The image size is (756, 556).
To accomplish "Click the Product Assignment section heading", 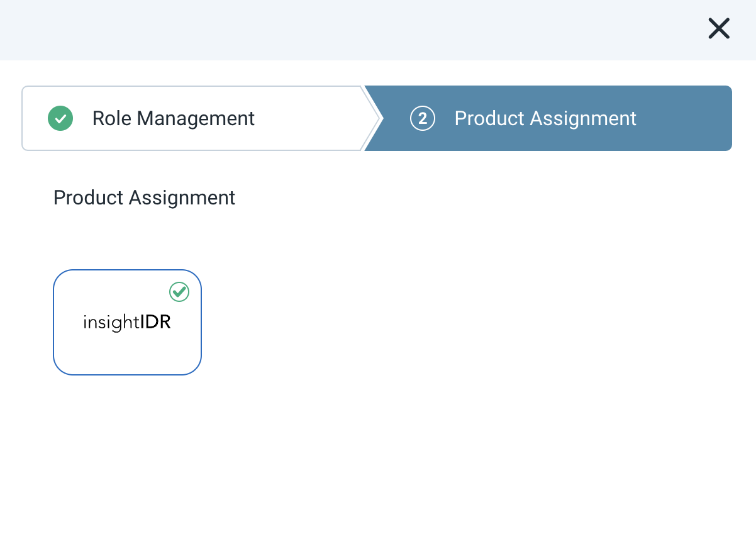I will click(x=144, y=197).
